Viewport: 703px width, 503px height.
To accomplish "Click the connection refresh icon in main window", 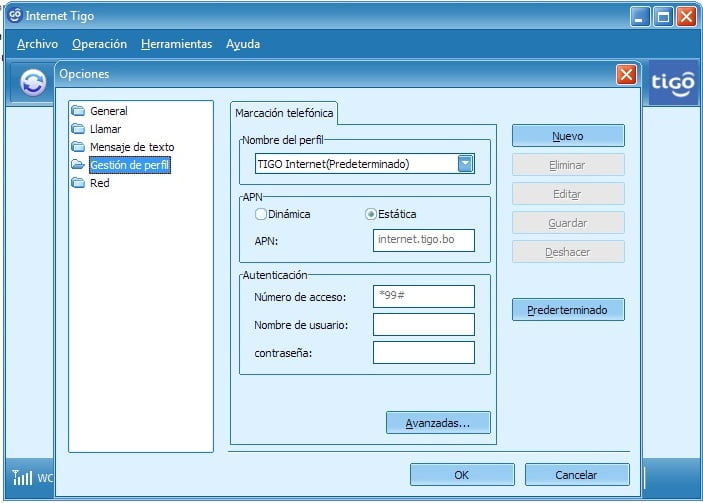I will [x=33, y=83].
